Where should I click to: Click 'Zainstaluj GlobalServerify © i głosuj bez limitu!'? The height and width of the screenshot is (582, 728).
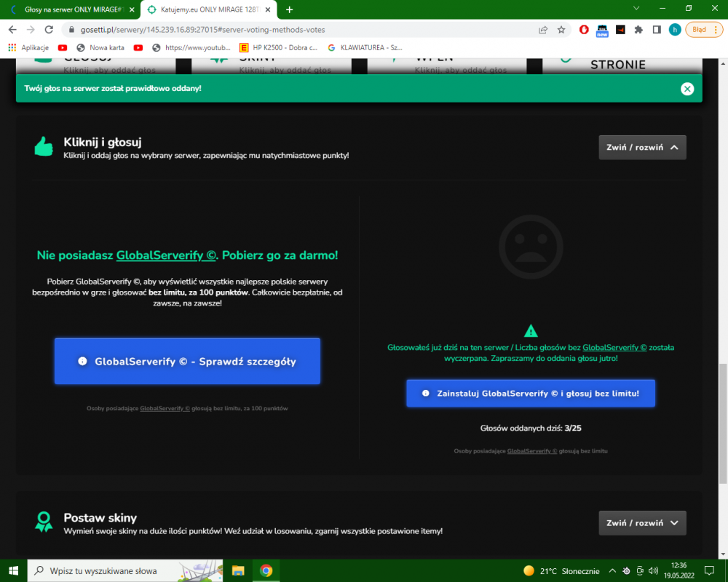pyautogui.click(x=531, y=394)
